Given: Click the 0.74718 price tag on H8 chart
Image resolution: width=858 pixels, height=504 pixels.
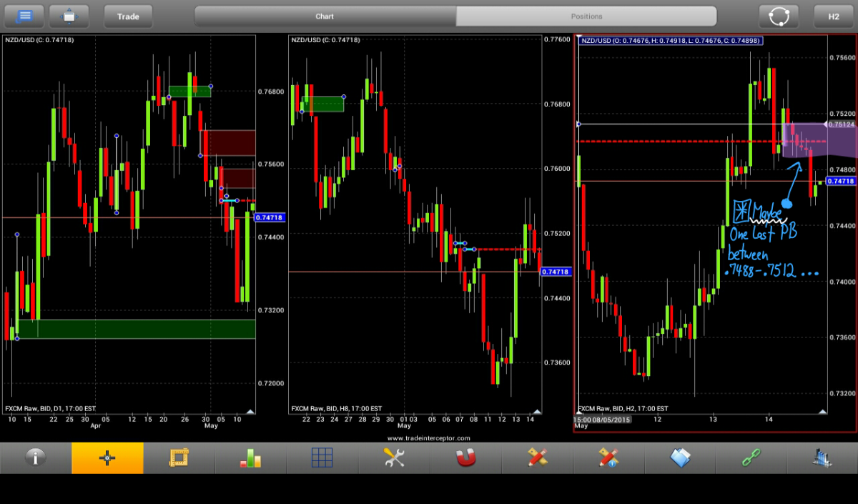Looking at the screenshot, I should [x=556, y=272].
